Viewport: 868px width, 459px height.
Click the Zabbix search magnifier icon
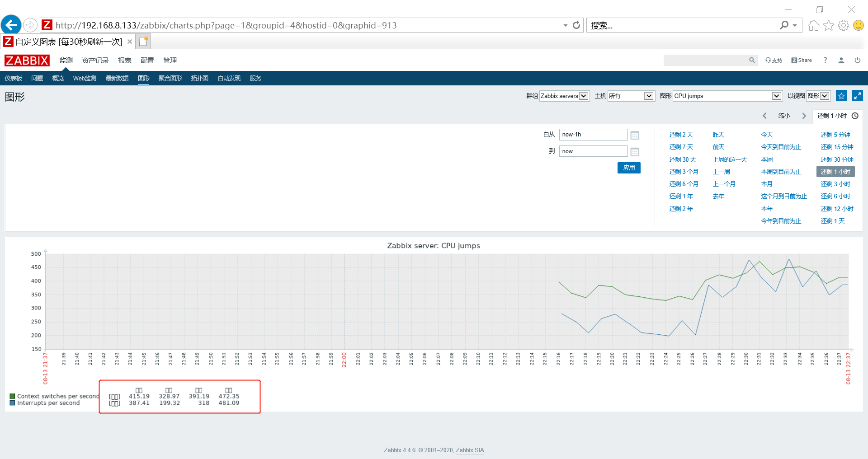752,60
